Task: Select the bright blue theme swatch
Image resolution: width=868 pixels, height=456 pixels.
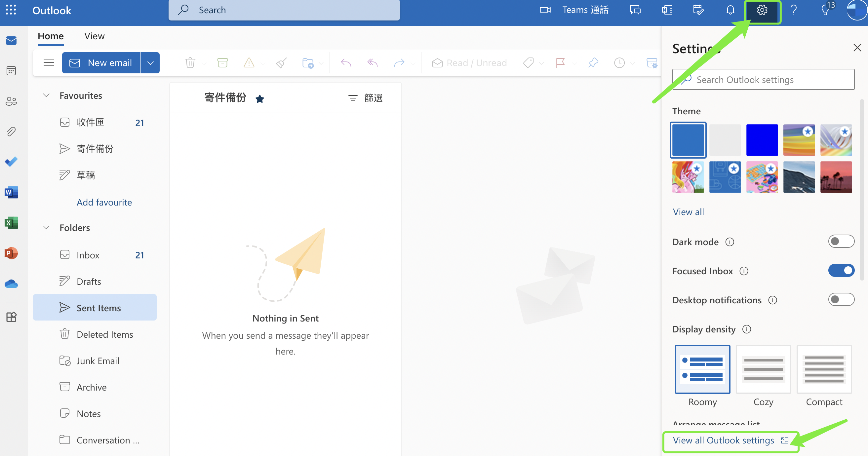Action: (762, 140)
